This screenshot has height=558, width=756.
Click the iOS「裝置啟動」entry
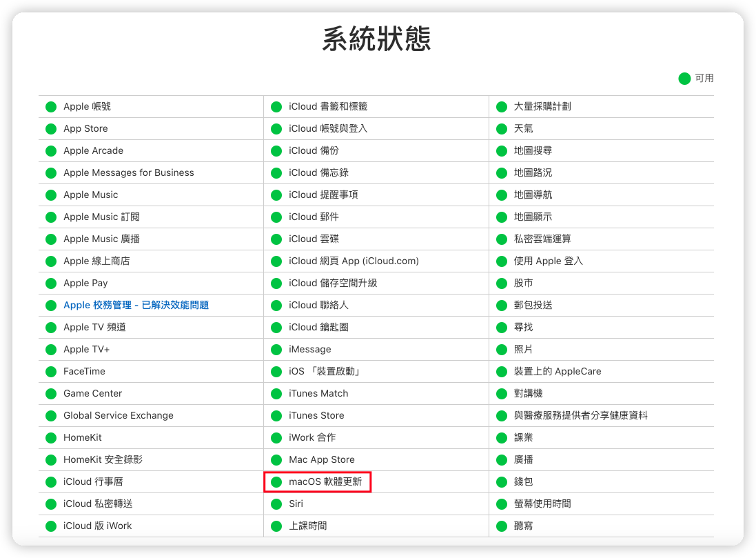tap(325, 371)
